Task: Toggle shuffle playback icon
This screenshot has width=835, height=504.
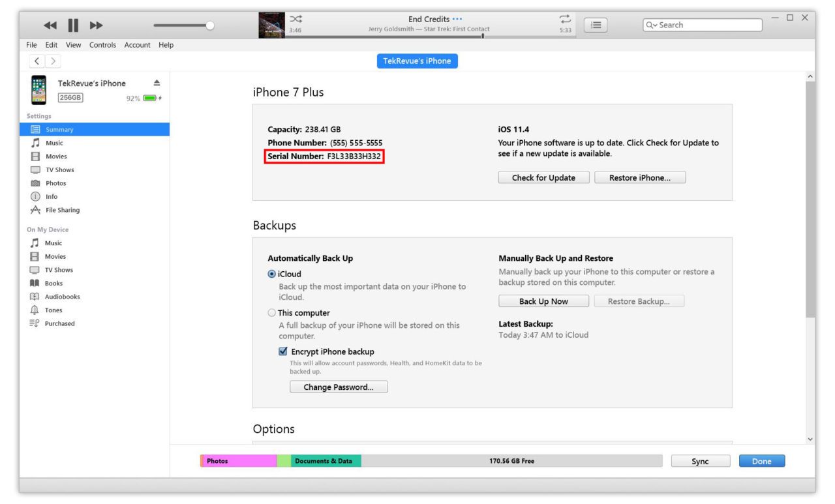Action: click(296, 19)
